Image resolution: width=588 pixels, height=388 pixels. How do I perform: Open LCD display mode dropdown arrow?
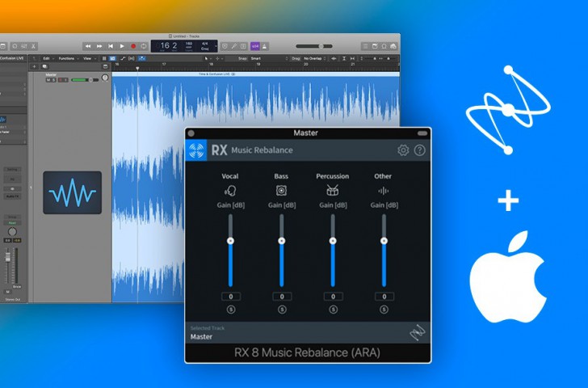pos(216,46)
